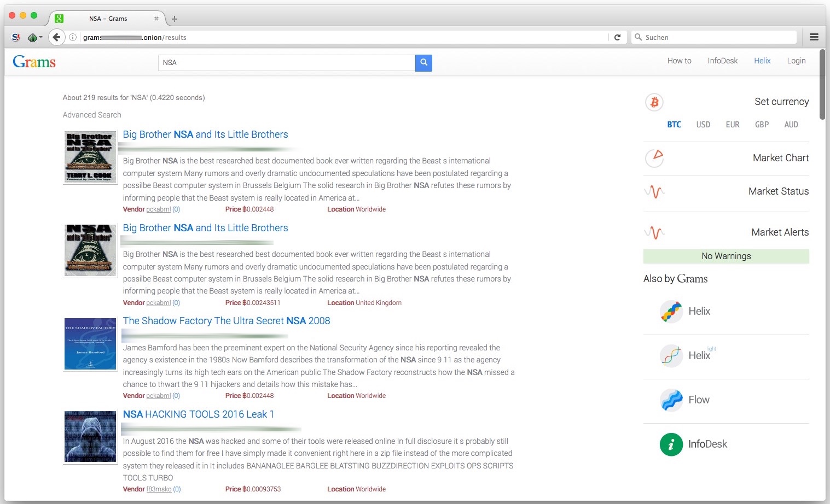The image size is (830, 504).
Task: Open the Login page
Action: (x=796, y=61)
